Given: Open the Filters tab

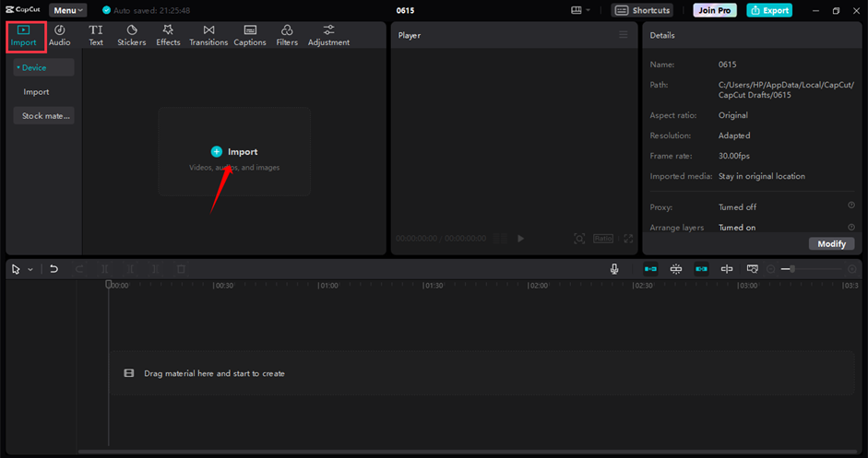Looking at the screenshot, I should point(287,36).
